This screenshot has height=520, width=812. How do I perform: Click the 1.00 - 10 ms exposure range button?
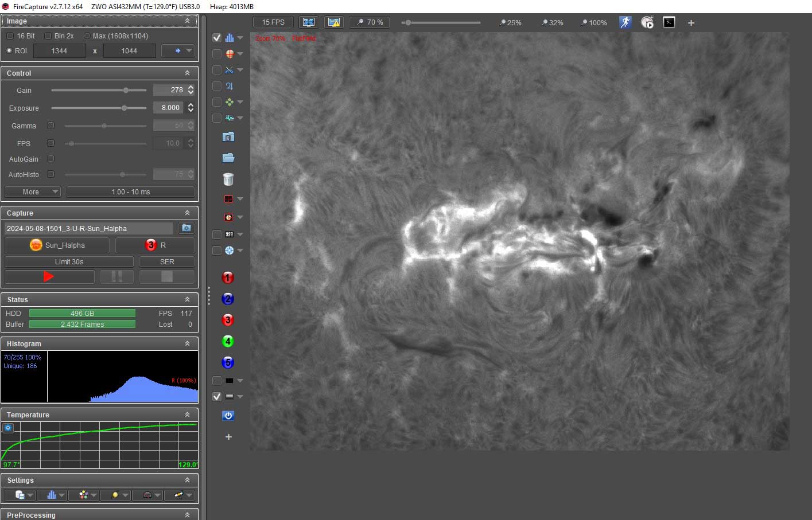pyautogui.click(x=130, y=191)
